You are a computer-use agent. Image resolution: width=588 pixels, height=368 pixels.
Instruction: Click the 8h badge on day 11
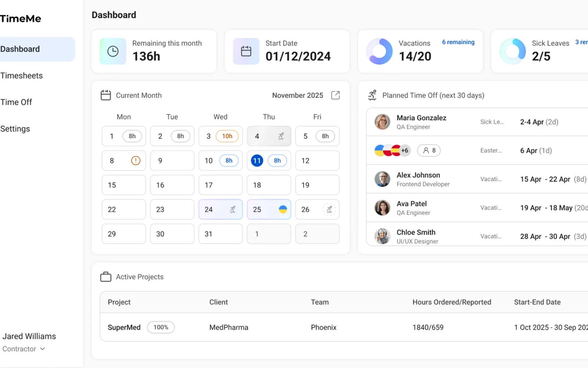click(x=277, y=160)
